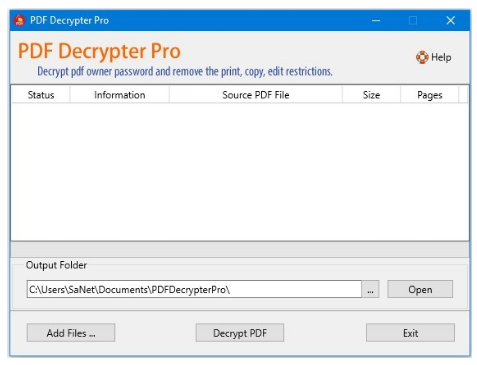Click the progress bar below file list
Screen dimensions: 477x365
(240, 249)
